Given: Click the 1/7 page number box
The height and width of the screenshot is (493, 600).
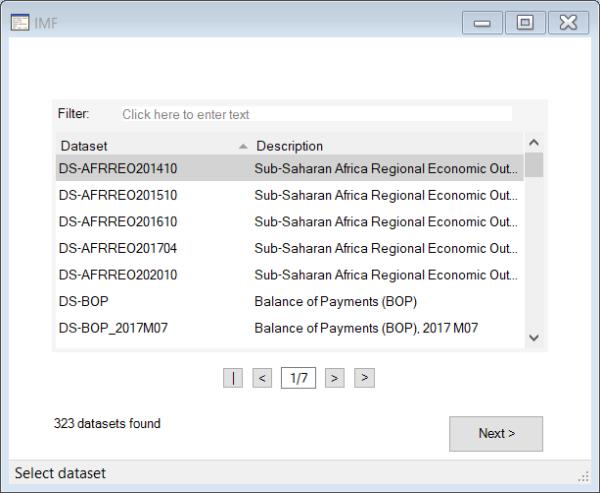Looking at the screenshot, I should (299, 377).
